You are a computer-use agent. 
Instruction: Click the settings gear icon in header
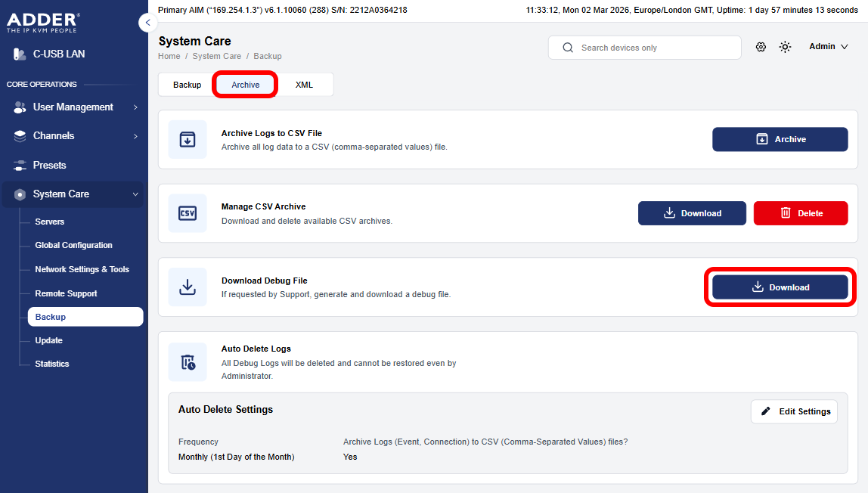pyautogui.click(x=761, y=47)
